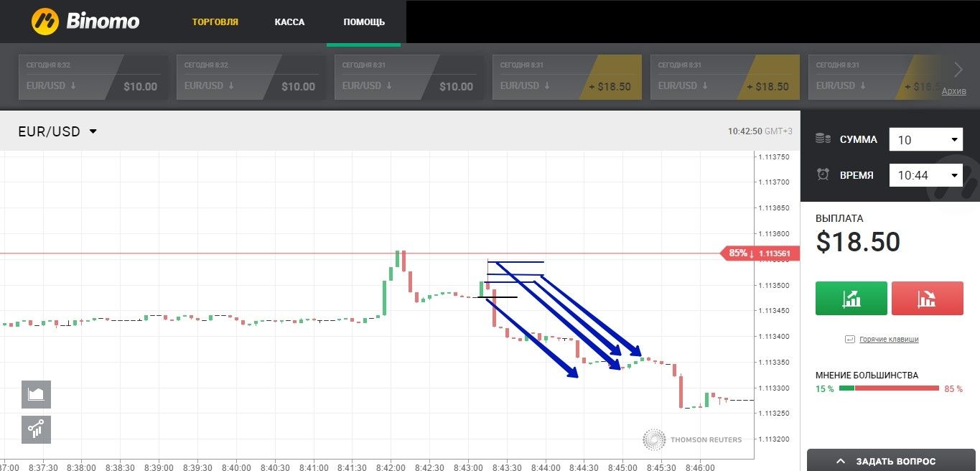Click the alarm clock icon beside ВРЕМЯ
980x471 pixels.
click(823, 174)
